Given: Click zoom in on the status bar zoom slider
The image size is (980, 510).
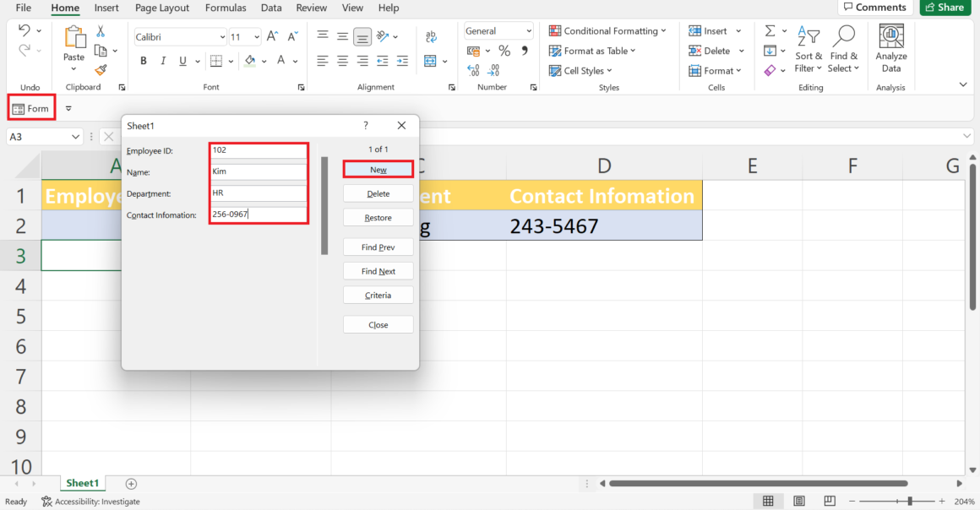Looking at the screenshot, I should pos(941,501).
